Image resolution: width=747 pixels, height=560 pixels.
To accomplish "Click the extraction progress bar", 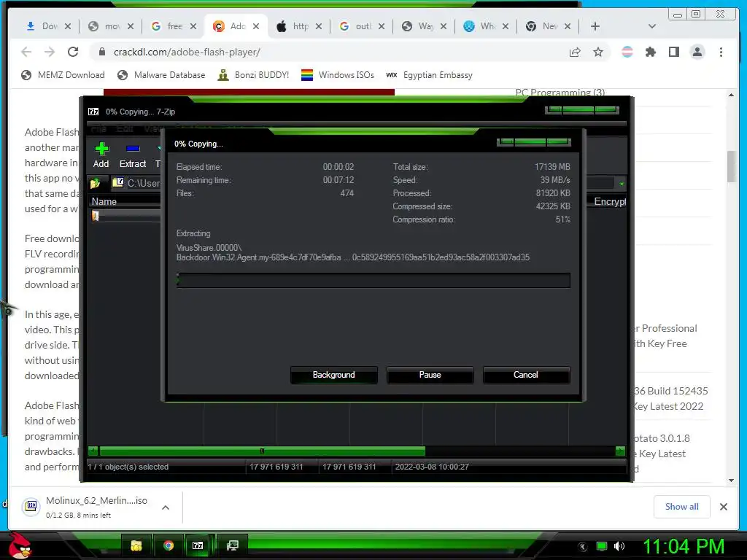I will coord(373,281).
